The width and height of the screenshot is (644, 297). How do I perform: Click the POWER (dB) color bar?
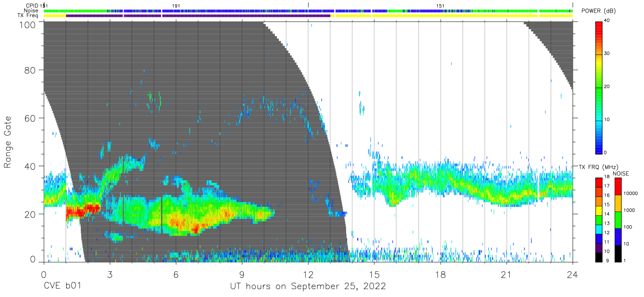click(599, 87)
